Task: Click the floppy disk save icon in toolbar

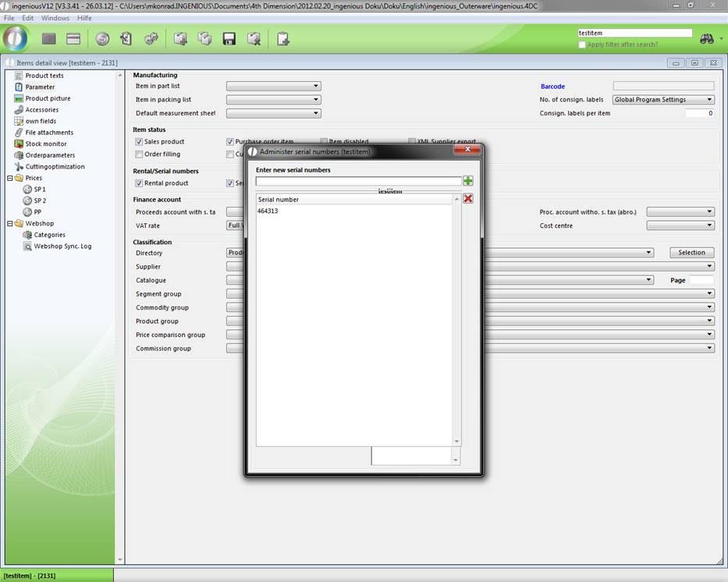Action: point(229,39)
